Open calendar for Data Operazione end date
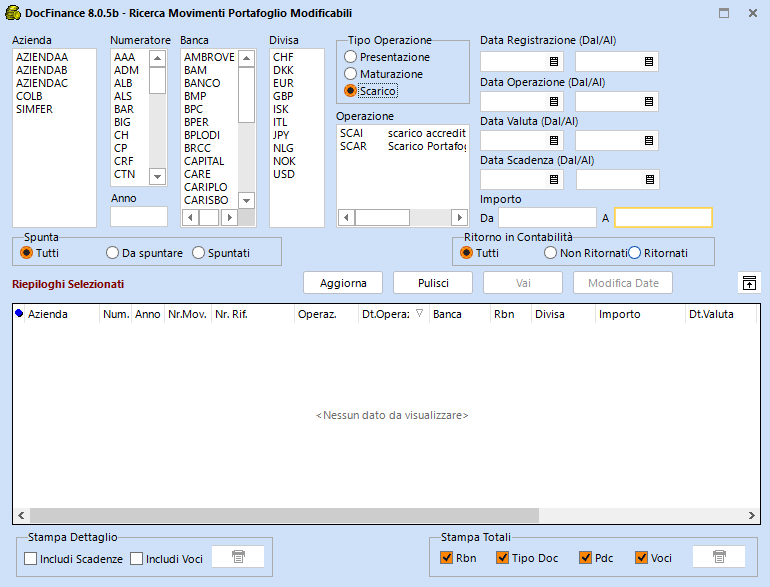Viewport: 770px width, 587px height. click(x=649, y=102)
